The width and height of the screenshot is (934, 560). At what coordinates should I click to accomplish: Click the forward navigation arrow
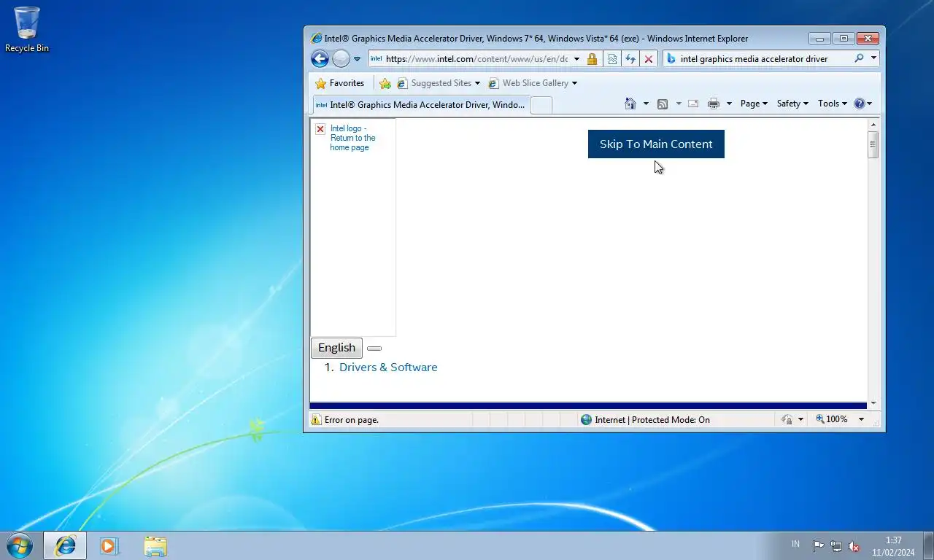click(341, 59)
